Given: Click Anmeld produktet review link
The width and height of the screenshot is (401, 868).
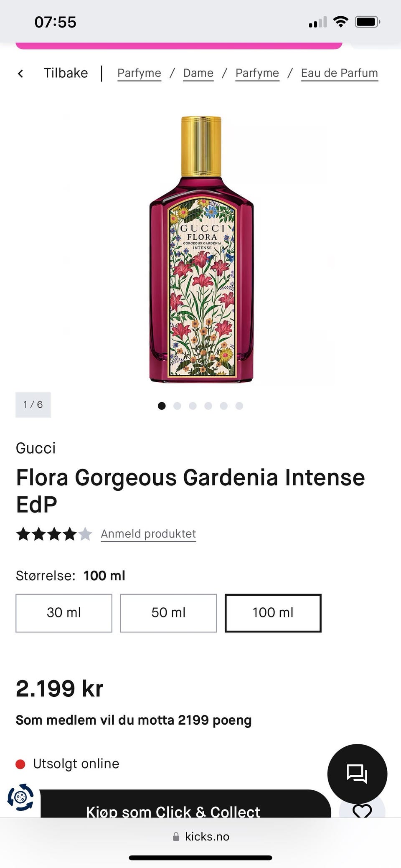Looking at the screenshot, I should pos(148,534).
